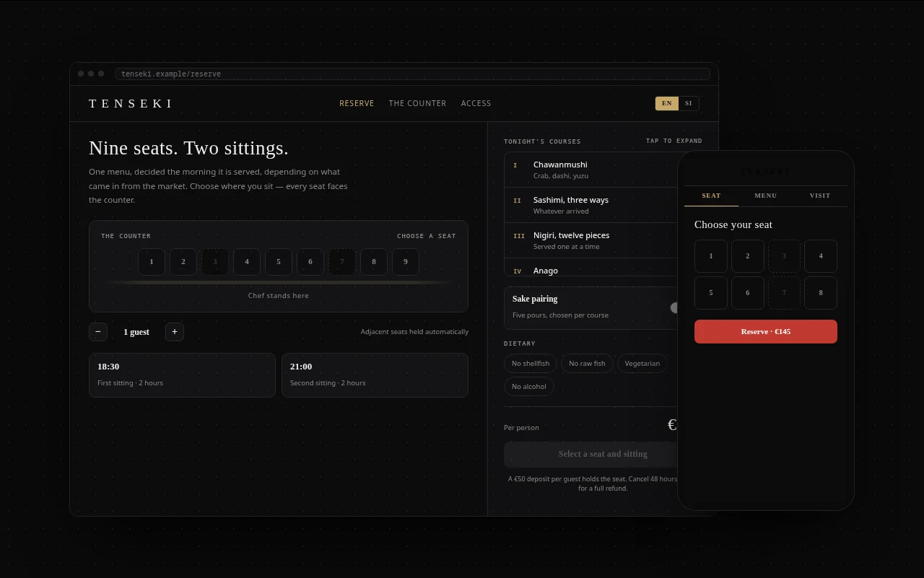Click the TENSEKI logo in header
Image resolution: width=924 pixels, height=578 pixels.
pos(131,103)
